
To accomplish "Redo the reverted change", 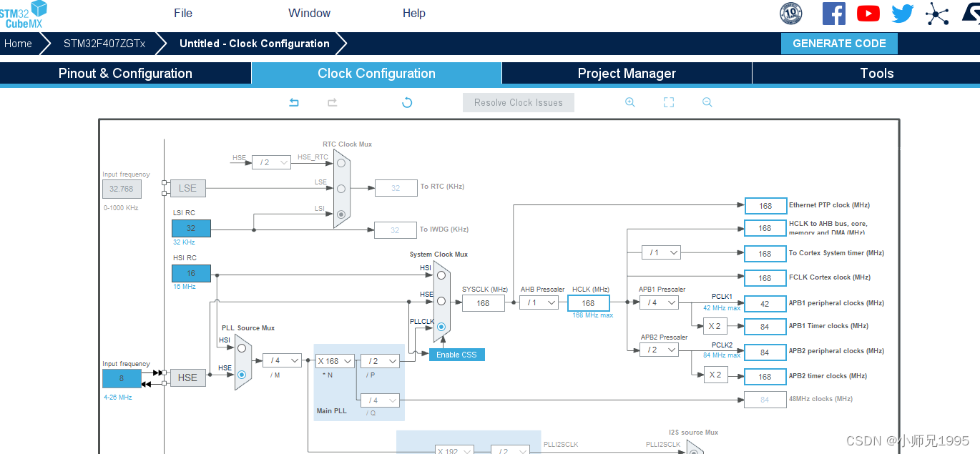I will pos(332,102).
